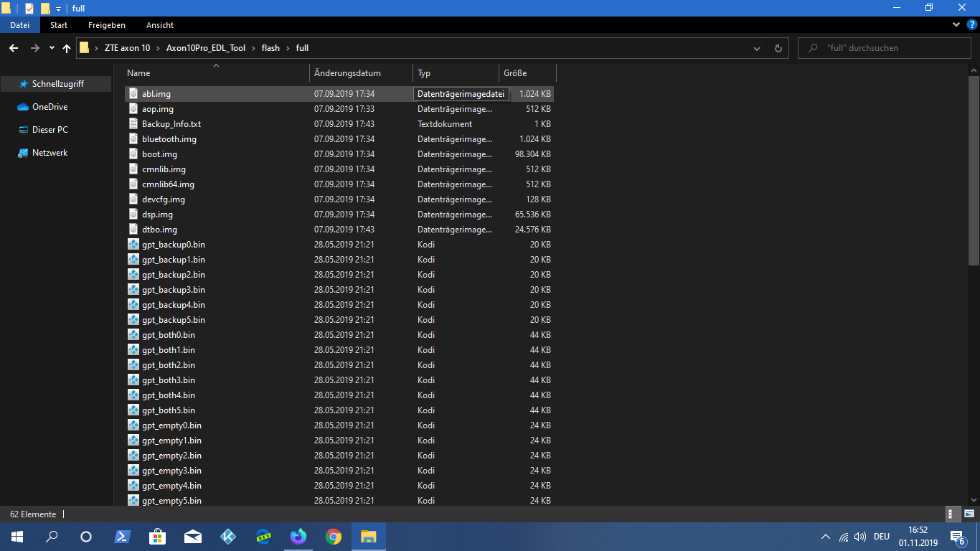Select Dieser PC in navigation pane
Image resolution: width=980 pixels, height=551 pixels.
click(x=50, y=130)
